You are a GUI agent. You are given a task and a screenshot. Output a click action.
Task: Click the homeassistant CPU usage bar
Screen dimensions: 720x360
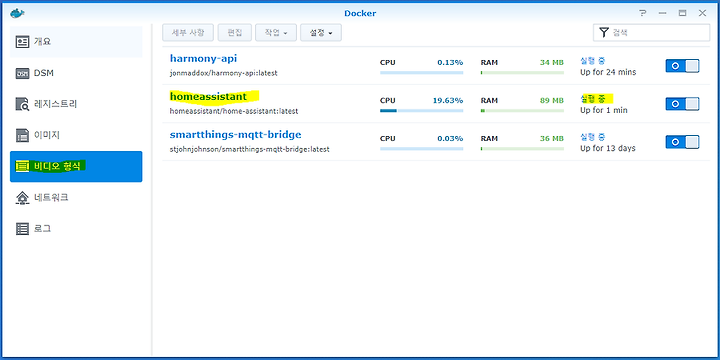point(422,111)
